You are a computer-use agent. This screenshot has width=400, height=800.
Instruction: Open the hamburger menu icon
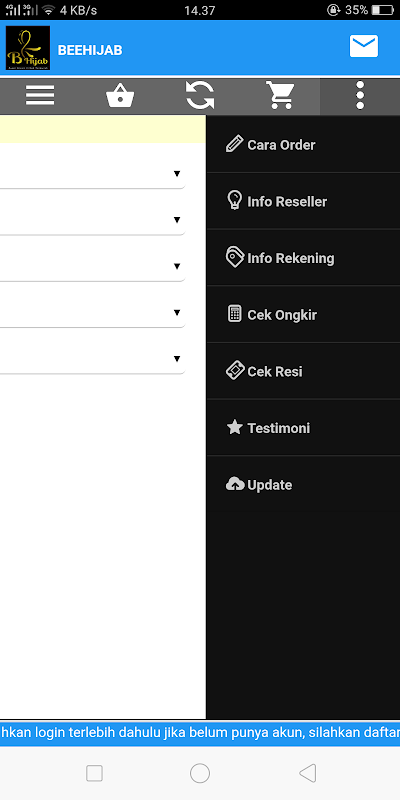[x=40, y=95]
